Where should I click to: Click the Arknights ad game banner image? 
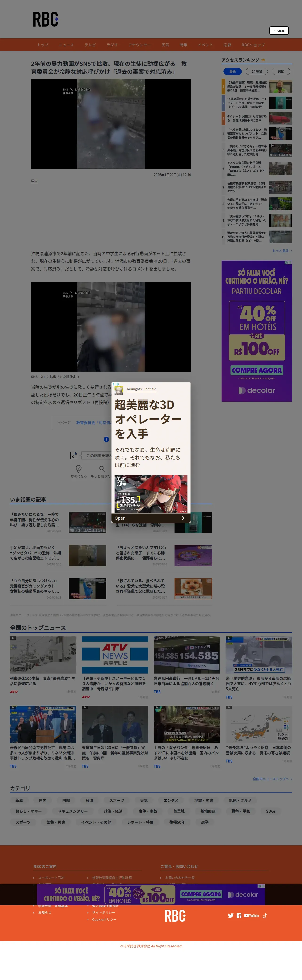pyautogui.click(x=151, y=494)
